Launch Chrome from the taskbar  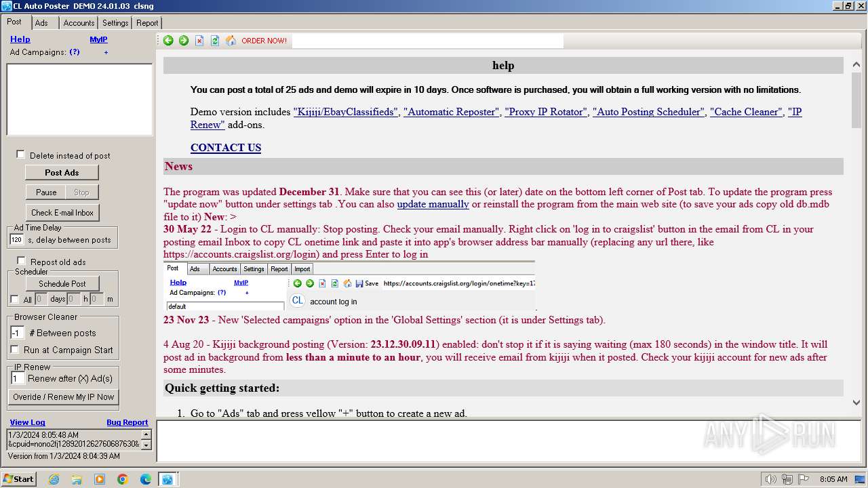[123, 479]
